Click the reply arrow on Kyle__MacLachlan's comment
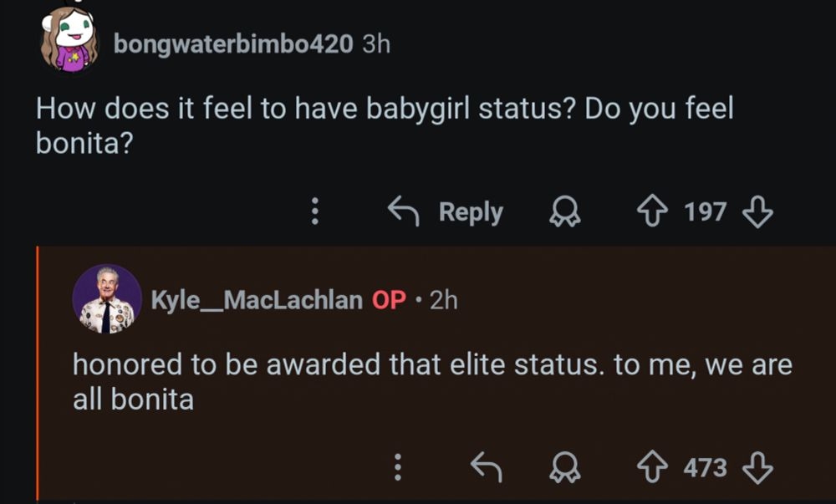This screenshot has width=836, height=504. pyautogui.click(x=487, y=467)
